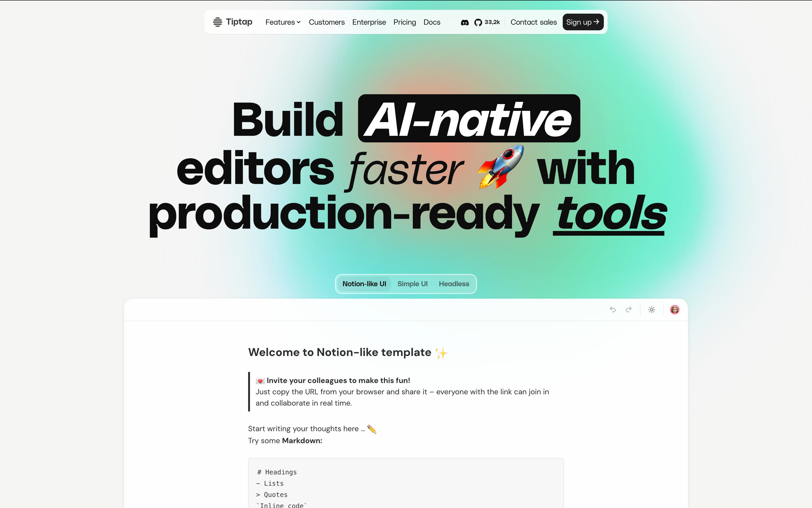This screenshot has width=812, height=508.
Task: Expand the Features dropdown menu
Action: click(280, 22)
